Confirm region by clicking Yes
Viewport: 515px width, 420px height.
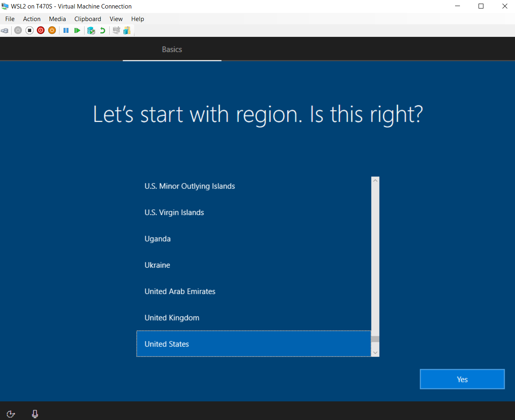point(462,379)
